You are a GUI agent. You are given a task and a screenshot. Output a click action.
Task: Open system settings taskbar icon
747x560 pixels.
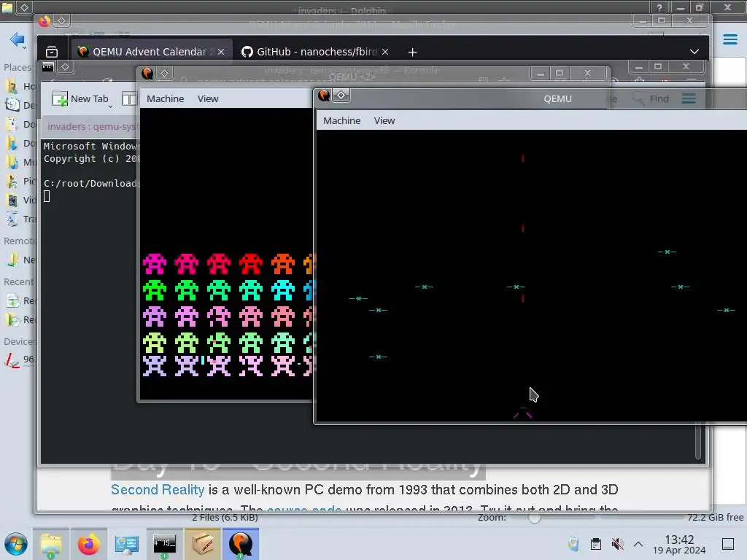126,544
